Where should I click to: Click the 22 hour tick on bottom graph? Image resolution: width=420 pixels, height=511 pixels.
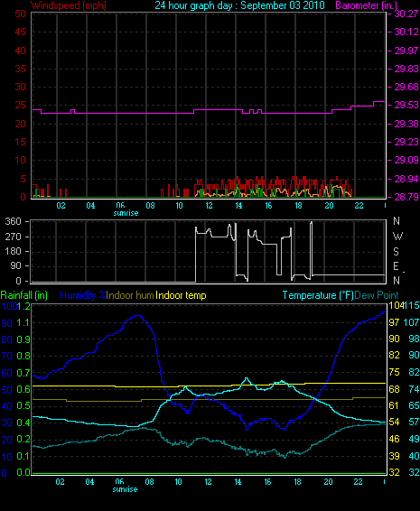[x=358, y=482]
